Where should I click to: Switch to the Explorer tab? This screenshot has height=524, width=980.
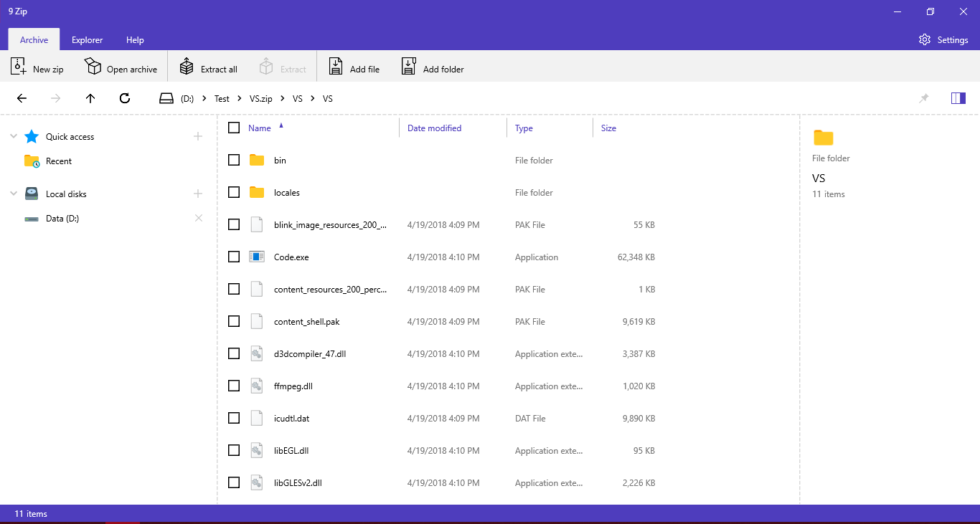point(87,40)
